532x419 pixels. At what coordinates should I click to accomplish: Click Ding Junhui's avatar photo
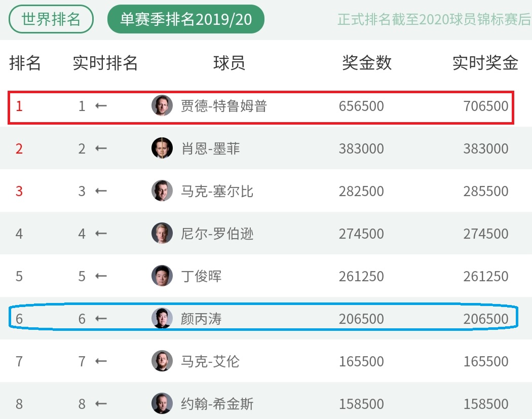(x=162, y=277)
